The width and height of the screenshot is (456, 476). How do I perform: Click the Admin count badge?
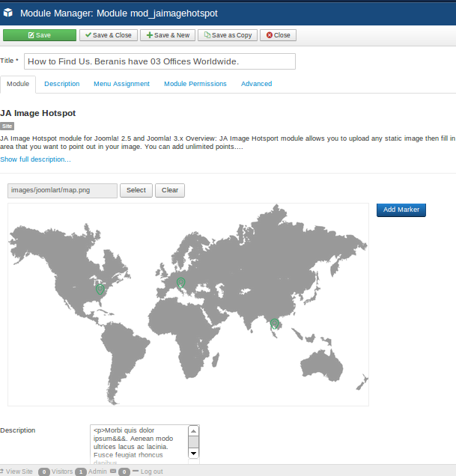pos(81,472)
